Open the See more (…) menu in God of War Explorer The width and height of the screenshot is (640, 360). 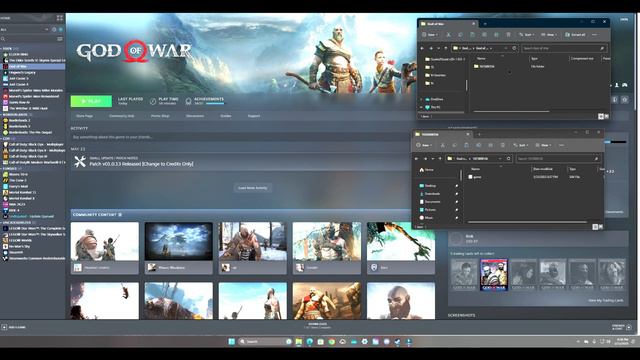click(x=594, y=35)
